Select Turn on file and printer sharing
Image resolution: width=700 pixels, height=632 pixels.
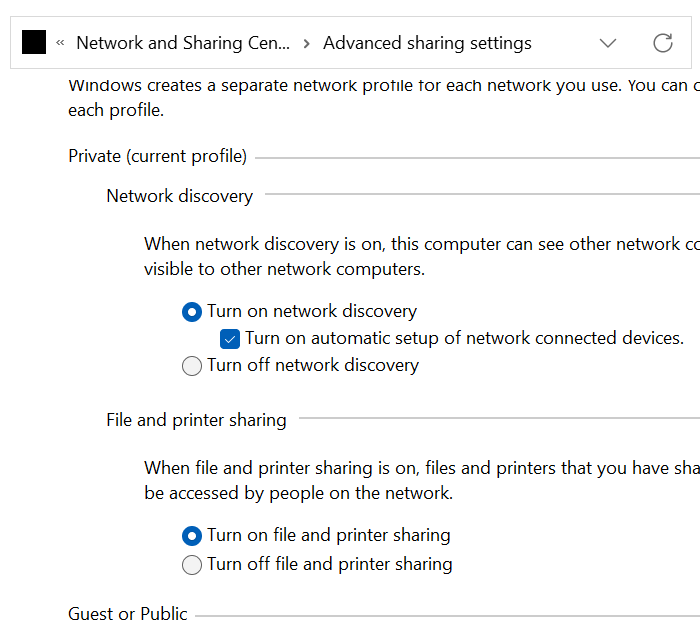316,535
